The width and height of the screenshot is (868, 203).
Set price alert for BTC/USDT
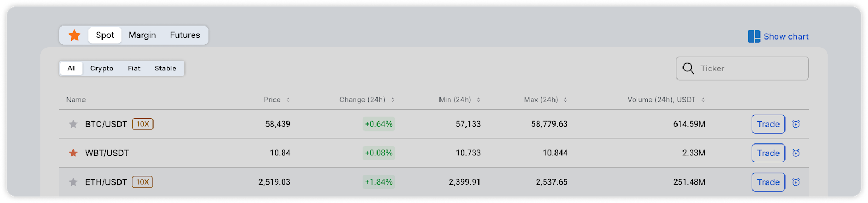pyautogui.click(x=796, y=124)
